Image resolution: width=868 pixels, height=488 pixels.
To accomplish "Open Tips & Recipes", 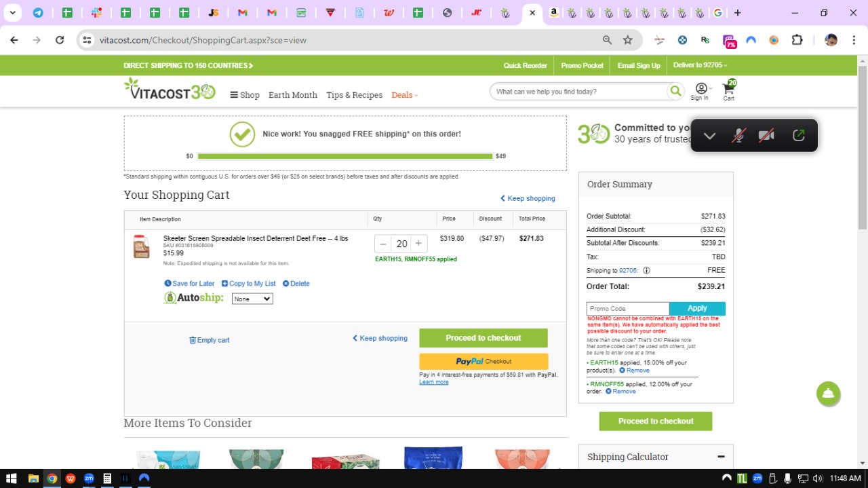I will tap(354, 95).
